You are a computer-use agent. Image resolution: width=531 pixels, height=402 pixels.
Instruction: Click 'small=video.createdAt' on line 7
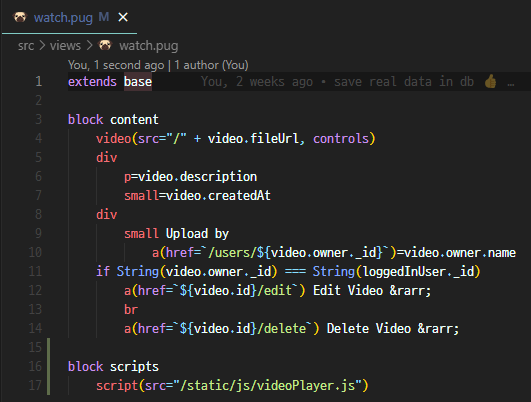click(x=197, y=195)
